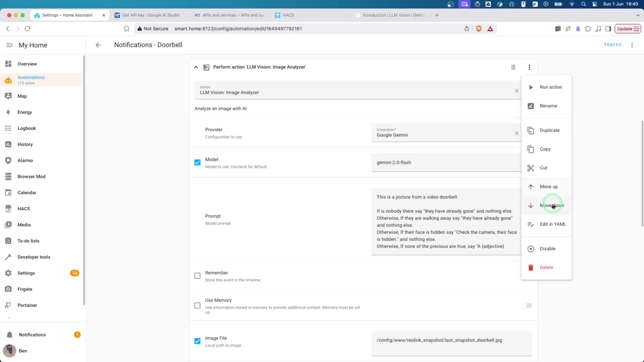Choose Edit in YAML from the menu
This screenshot has width=644, height=362.
[x=552, y=224]
